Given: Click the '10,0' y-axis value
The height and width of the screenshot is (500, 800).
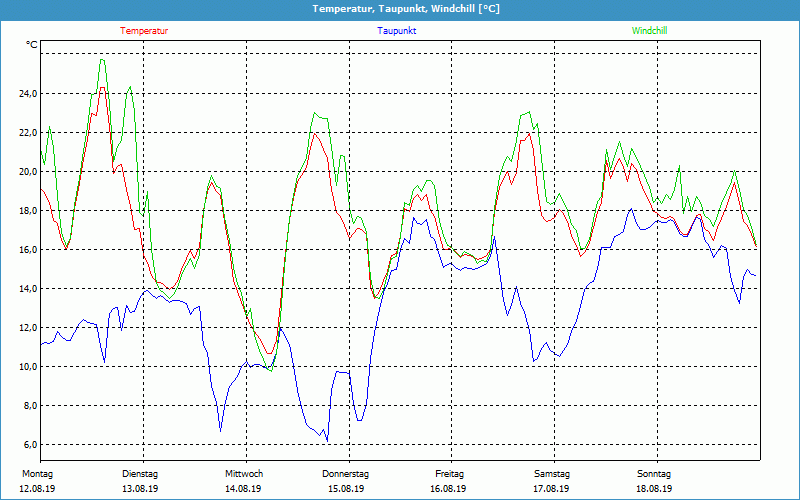Looking at the screenshot, I should [28, 367].
